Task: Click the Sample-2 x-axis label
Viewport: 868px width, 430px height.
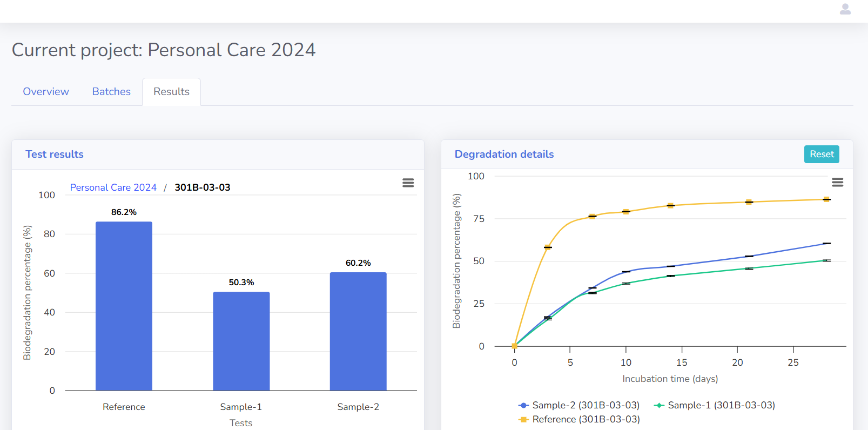Action: click(x=358, y=407)
